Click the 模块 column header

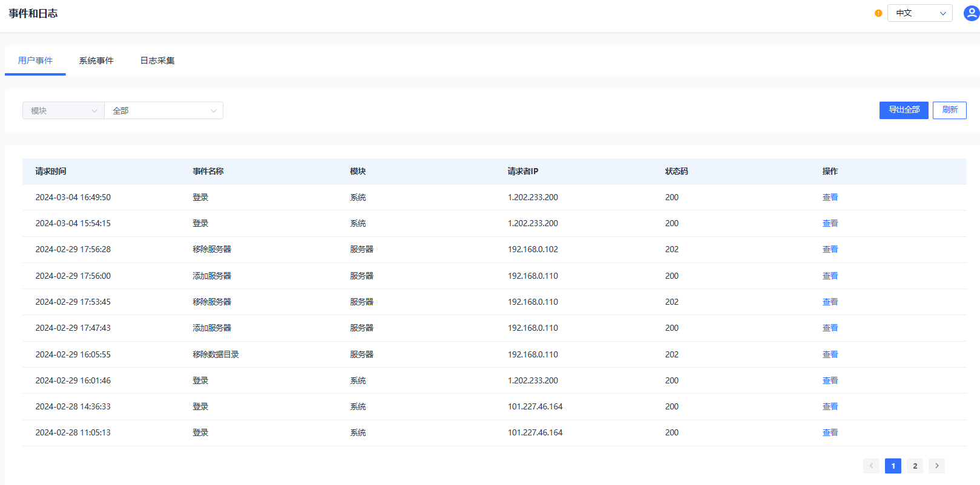click(358, 171)
